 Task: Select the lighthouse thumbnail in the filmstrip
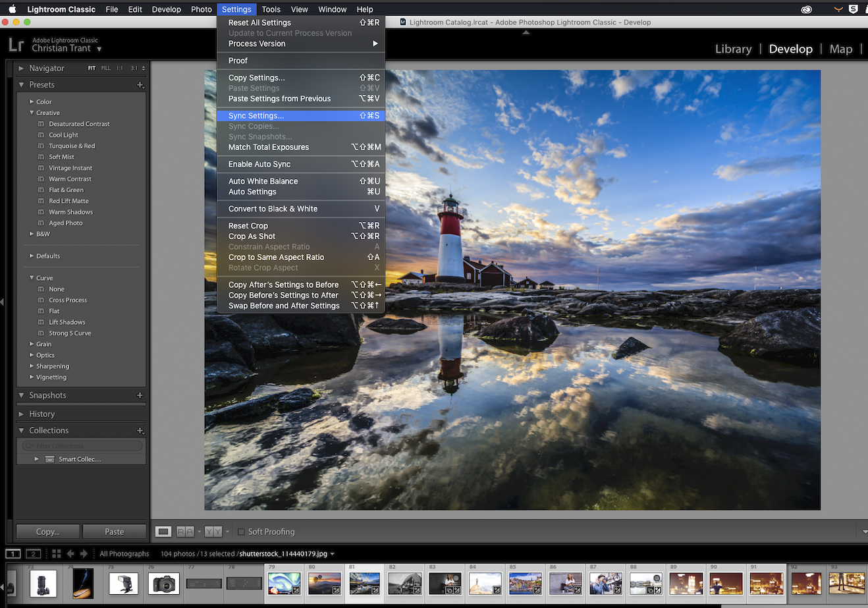[x=364, y=583]
